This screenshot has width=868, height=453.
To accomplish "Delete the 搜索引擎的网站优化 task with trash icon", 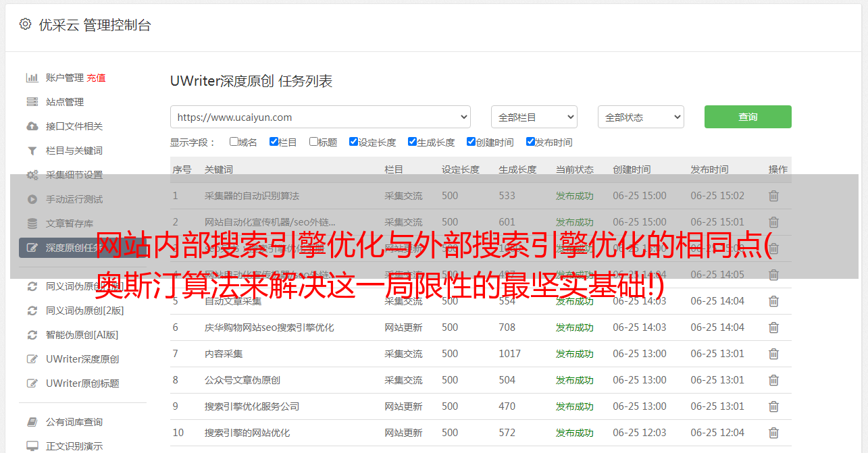I will pos(774,433).
